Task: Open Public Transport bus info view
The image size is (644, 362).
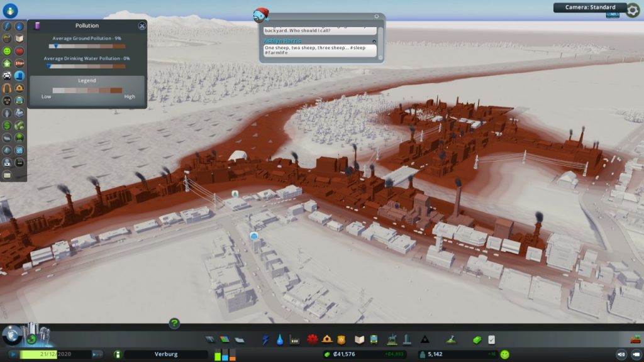Action: point(19,100)
